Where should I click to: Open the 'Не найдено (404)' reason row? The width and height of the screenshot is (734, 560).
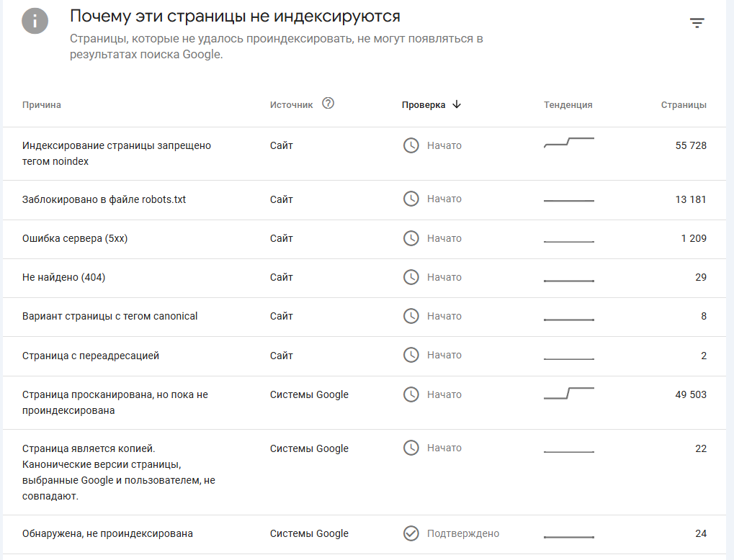[x=63, y=277]
